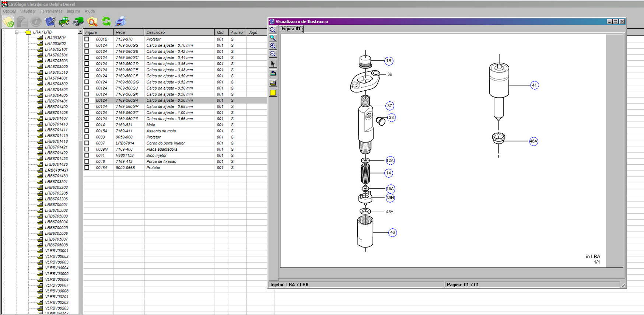Collapse the LRA / LRB tree folder

click(17, 32)
